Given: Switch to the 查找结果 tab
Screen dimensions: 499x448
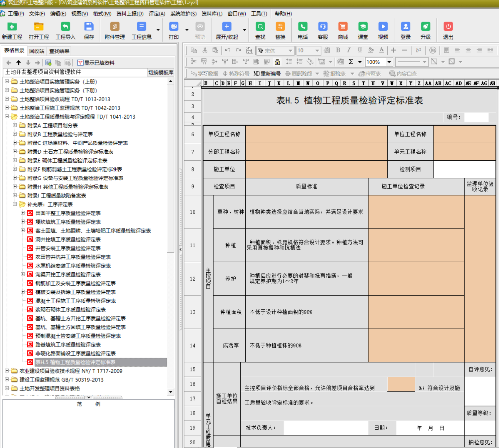Looking at the screenshot, I should tap(59, 51).
